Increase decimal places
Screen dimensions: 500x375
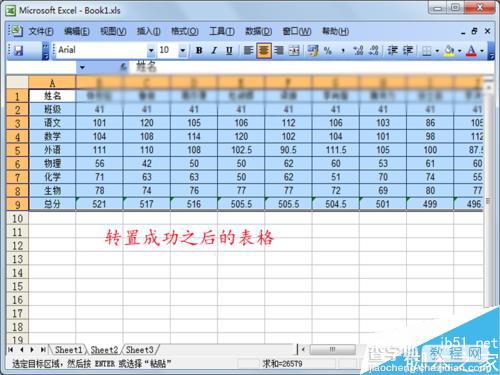tap(358, 51)
